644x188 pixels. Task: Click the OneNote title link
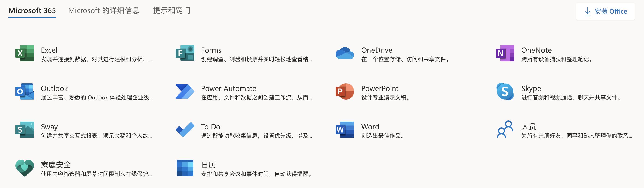pyautogui.click(x=536, y=50)
